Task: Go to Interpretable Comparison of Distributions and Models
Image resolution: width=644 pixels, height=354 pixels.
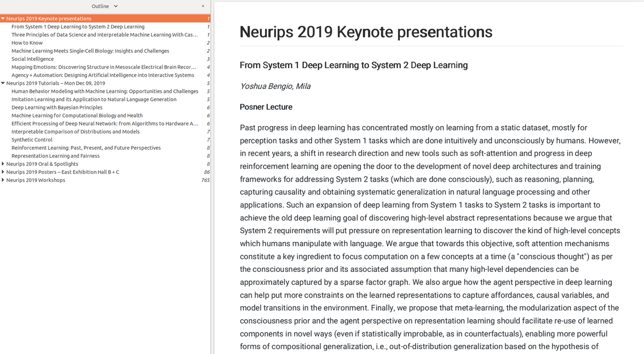Action: pyautogui.click(x=76, y=131)
